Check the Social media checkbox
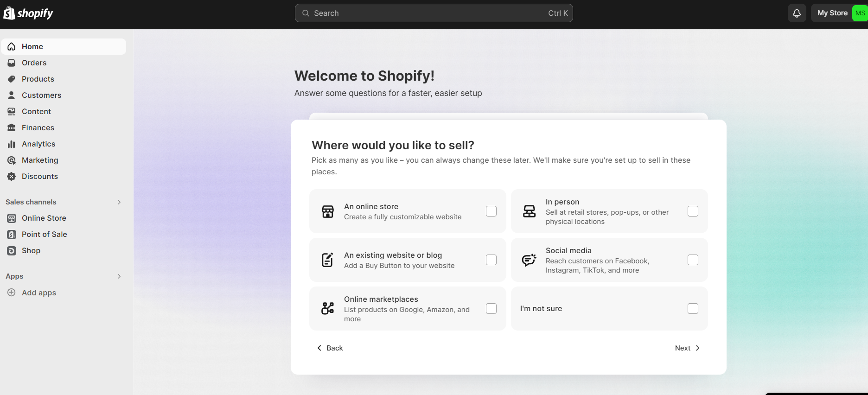Viewport: 868px width, 395px height. point(693,260)
